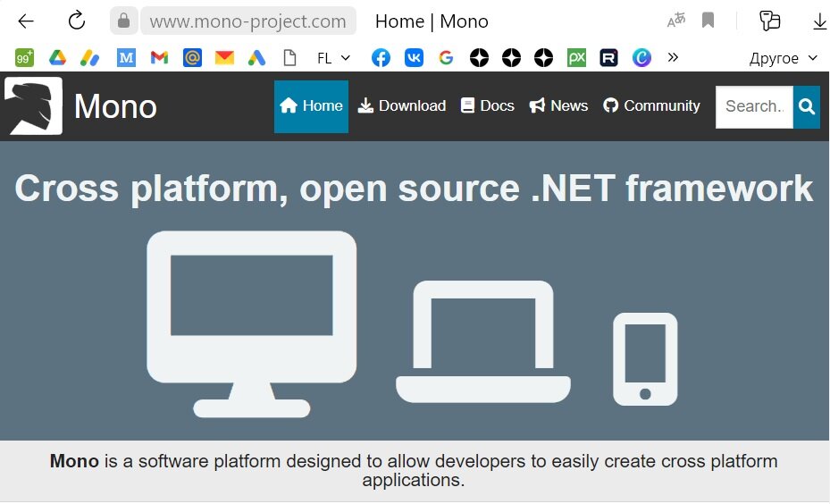Open the Google G bookmark
The image size is (830, 504).
[446, 58]
